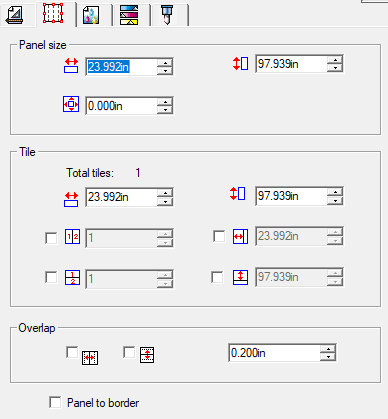Enable the number of rows checkbox

tap(51, 277)
